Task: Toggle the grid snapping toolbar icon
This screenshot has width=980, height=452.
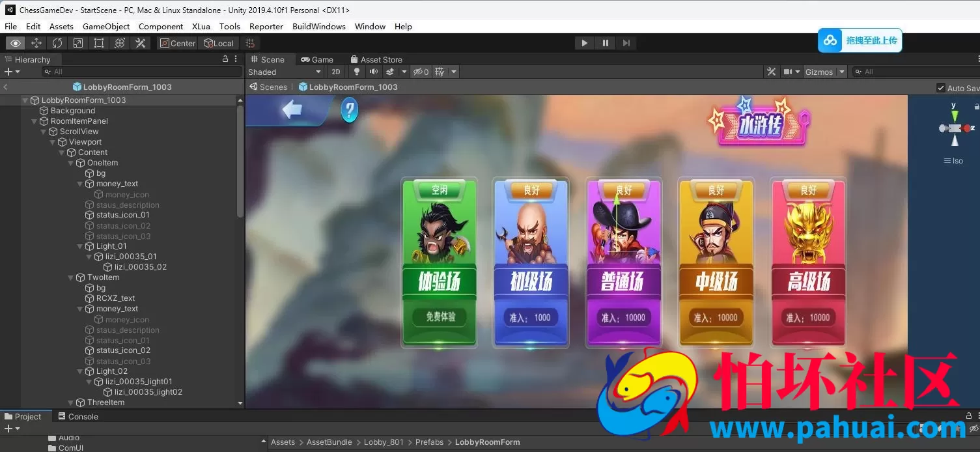Action: tap(250, 43)
